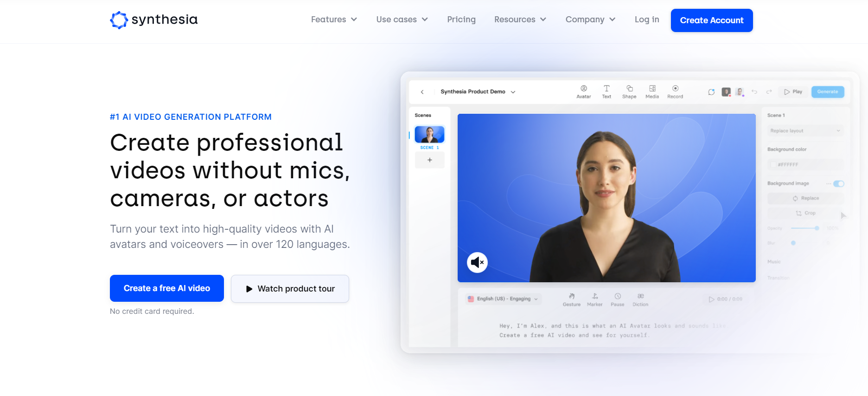Toggle the Background image switch
Viewport: 868px width, 396px height.
click(839, 184)
